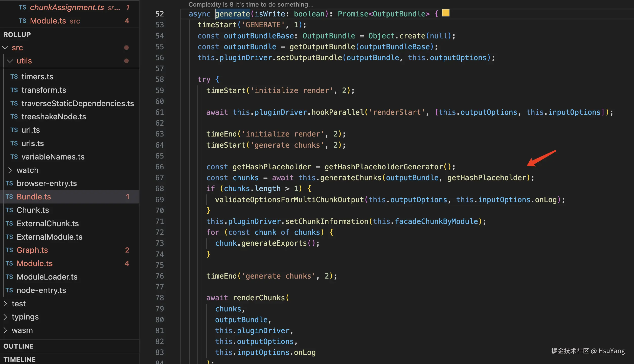The height and width of the screenshot is (364, 634).
Task: Click the modified dot indicator on src folder
Action: tap(126, 48)
